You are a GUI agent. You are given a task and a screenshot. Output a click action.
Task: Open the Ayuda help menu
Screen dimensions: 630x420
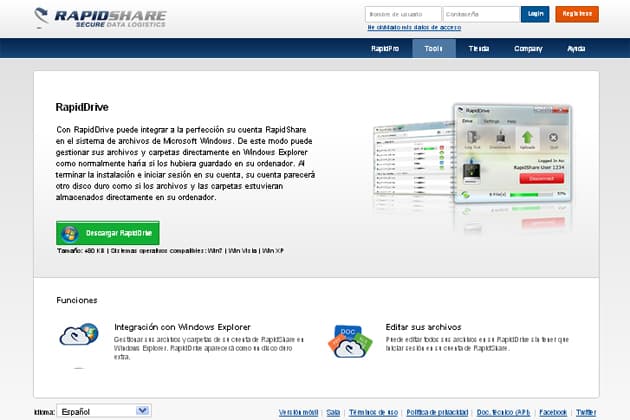[x=576, y=48]
